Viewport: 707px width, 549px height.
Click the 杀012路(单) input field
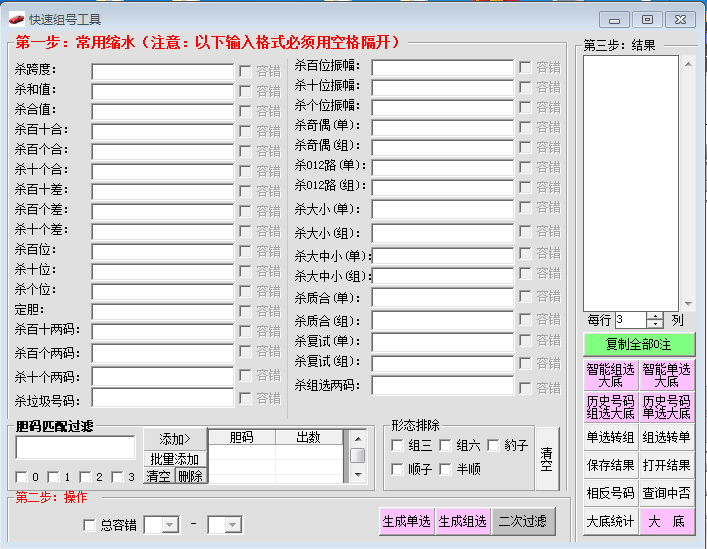(x=443, y=168)
